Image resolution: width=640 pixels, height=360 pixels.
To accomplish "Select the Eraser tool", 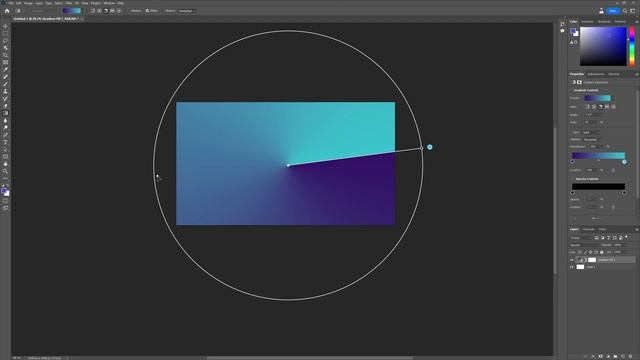I will pyautogui.click(x=5, y=106).
